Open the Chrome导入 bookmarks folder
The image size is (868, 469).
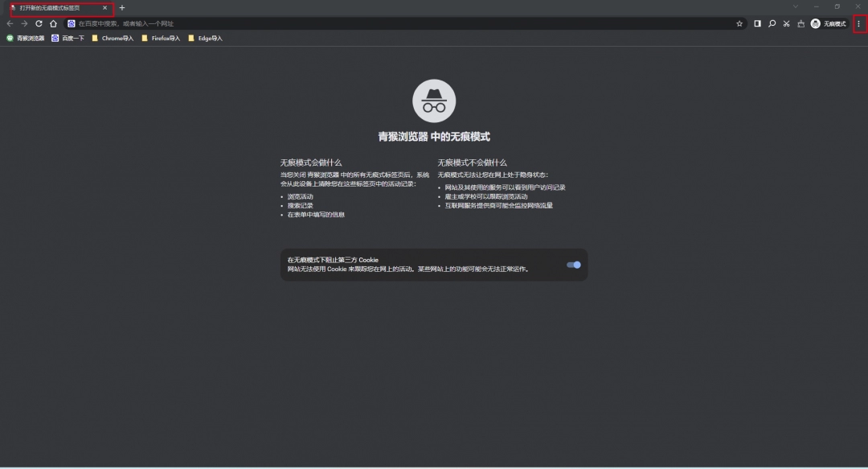113,39
